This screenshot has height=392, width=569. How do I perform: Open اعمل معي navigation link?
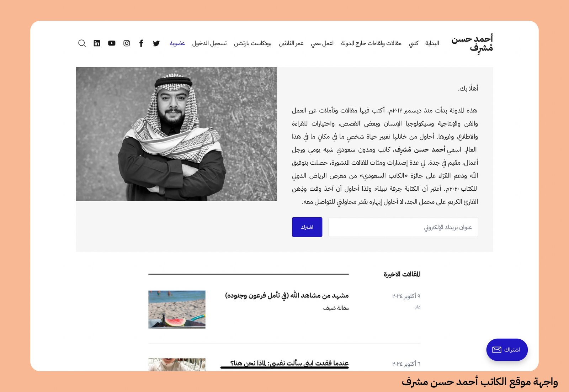coord(322,43)
